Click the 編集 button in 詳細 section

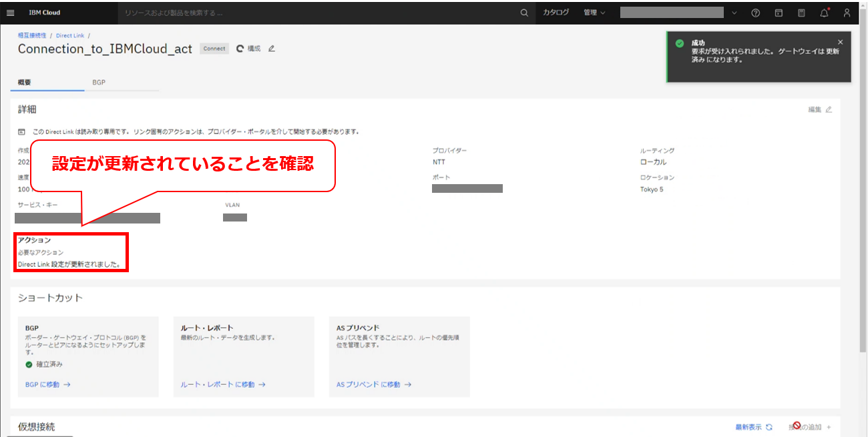820,109
